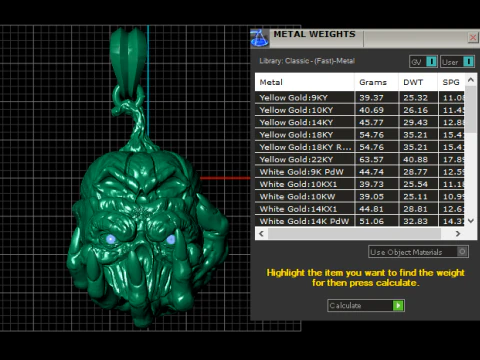Click the 44.81 grams value

tap(371, 209)
